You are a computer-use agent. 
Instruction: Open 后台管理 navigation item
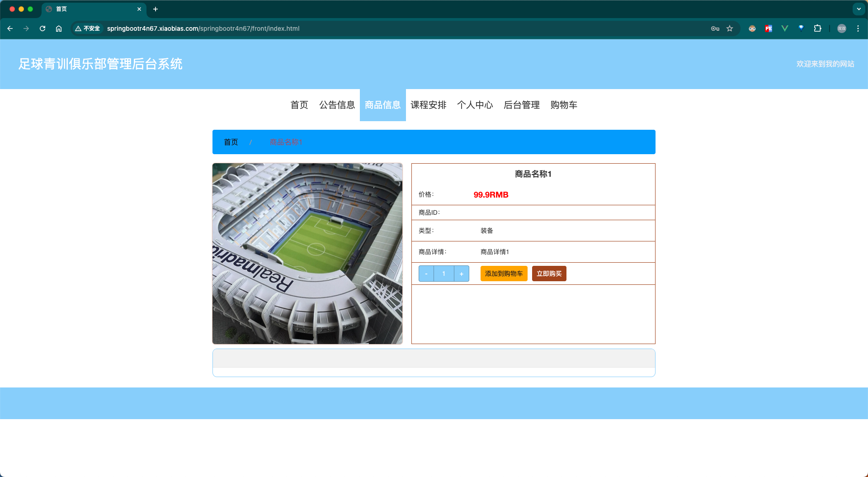click(522, 105)
